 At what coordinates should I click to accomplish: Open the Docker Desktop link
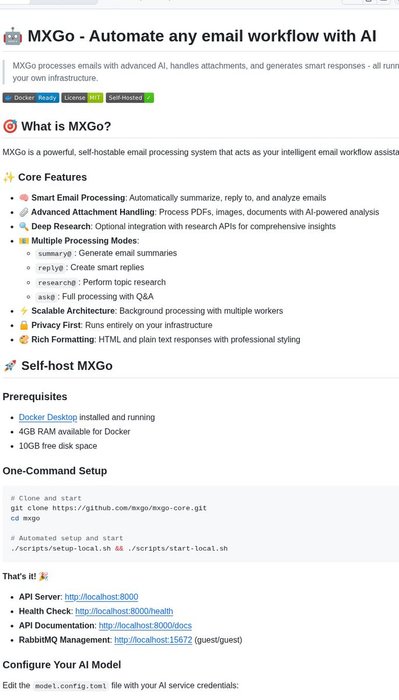click(48, 417)
